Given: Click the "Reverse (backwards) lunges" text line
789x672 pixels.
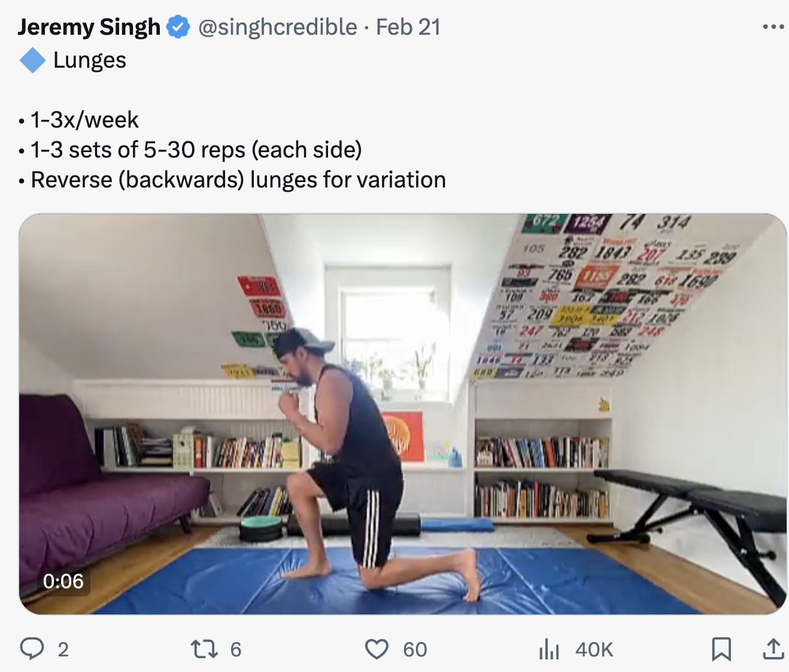Looking at the screenshot, I should click(x=238, y=180).
